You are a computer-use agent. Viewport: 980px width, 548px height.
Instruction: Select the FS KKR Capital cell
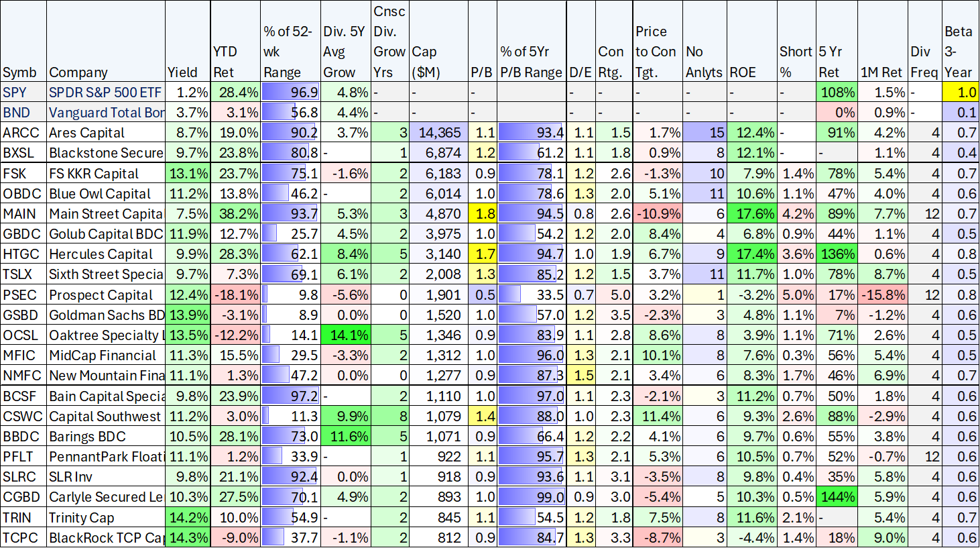coord(106,173)
